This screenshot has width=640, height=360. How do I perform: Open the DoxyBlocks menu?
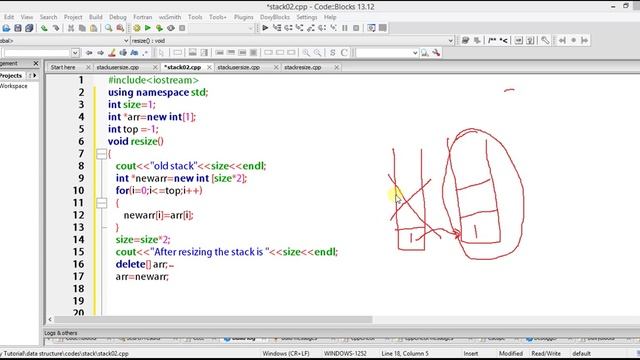click(275, 17)
